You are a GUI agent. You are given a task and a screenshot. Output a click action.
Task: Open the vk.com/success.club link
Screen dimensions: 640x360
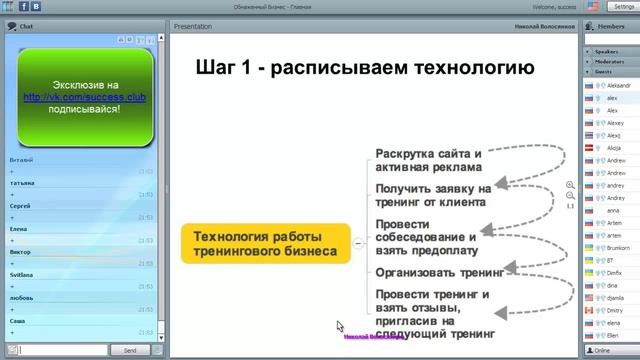click(84, 97)
